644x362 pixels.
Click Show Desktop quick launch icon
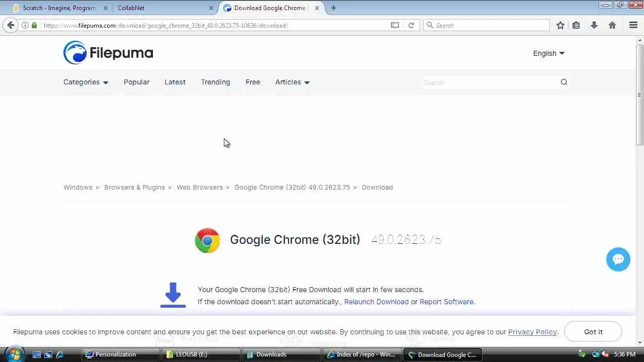[37, 354]
